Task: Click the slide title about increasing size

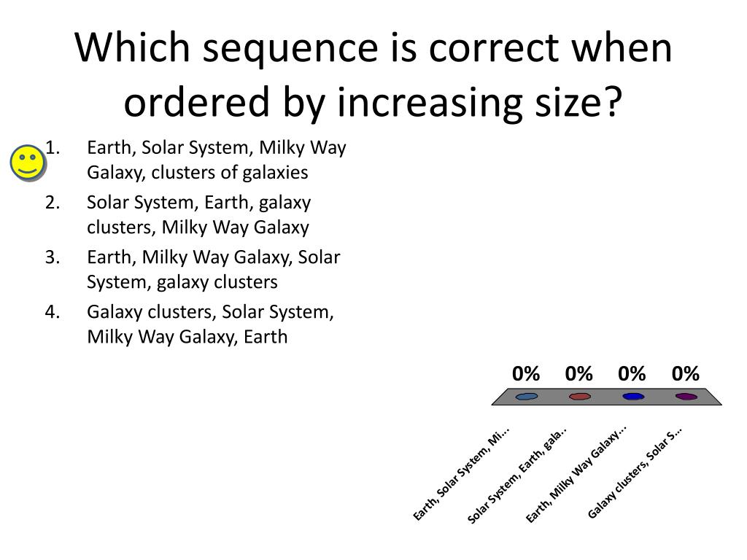Action: [x=373, y=75]
